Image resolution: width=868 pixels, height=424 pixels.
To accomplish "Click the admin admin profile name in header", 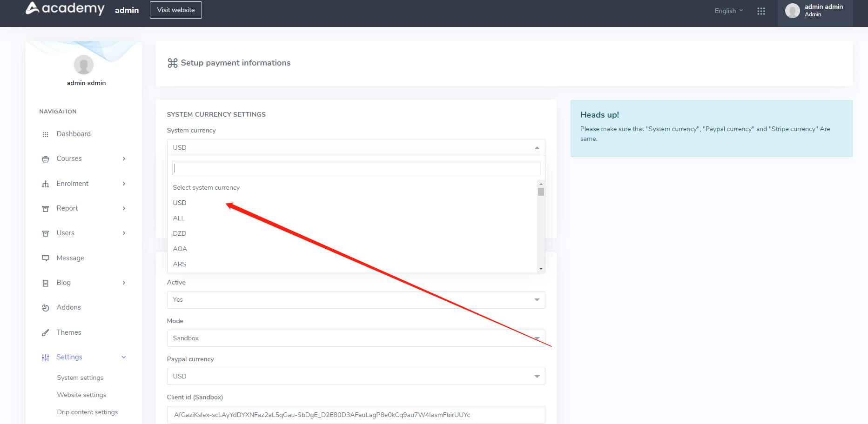I will coord(823,7).
